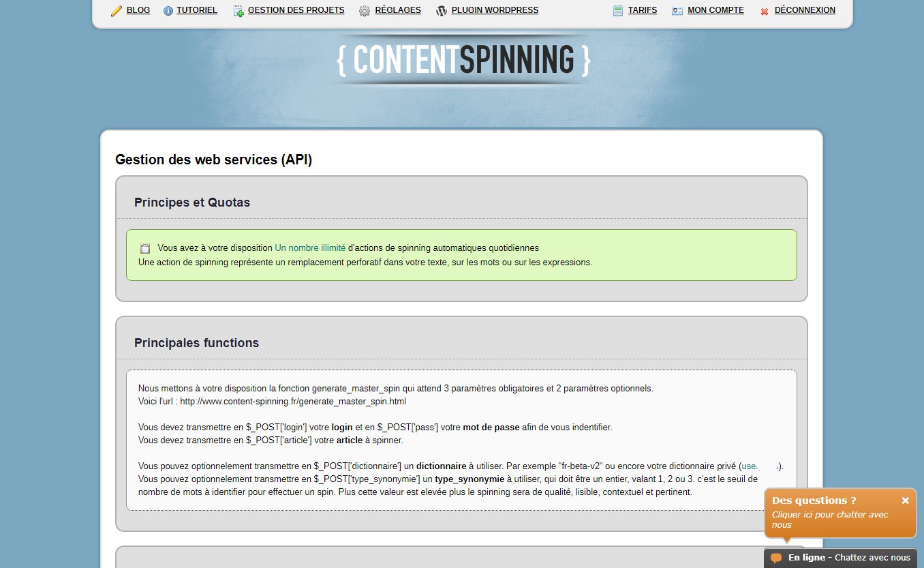Click the bold 'type_synonymie' text
Screen dimensions: 924x568
tap(469, 479)
